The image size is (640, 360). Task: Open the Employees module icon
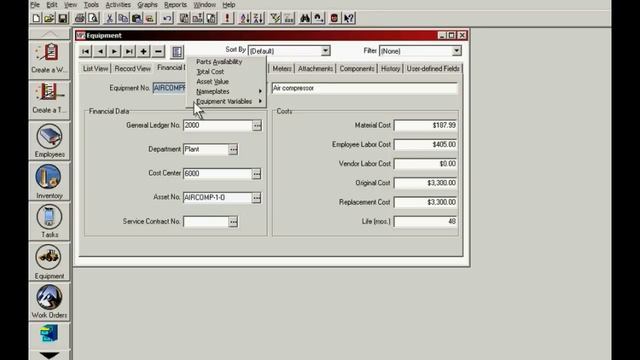pyautogui.click(x=49, y=141)
